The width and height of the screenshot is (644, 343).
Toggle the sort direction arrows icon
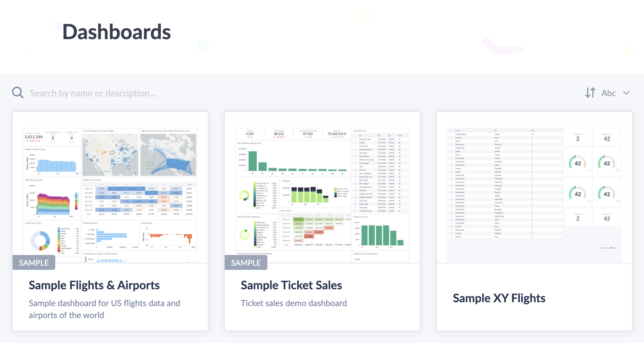[x=590, y=93]
